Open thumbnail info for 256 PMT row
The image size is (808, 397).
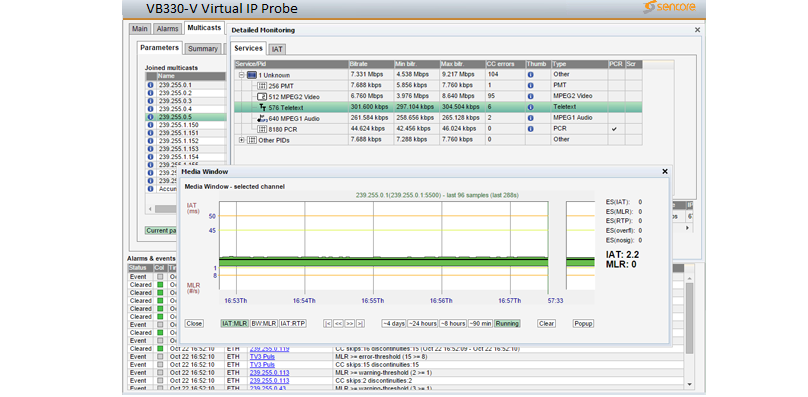pyautogui.click(x=531, y=85)
